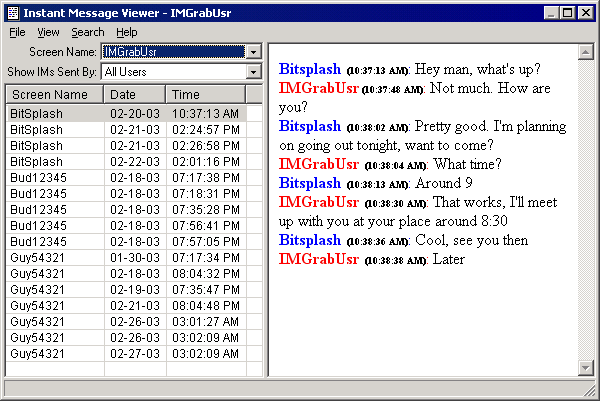Select BitSplash row at 02:26:58 PM
Viewport: 600px width, 401px height.
coord(126,146)
